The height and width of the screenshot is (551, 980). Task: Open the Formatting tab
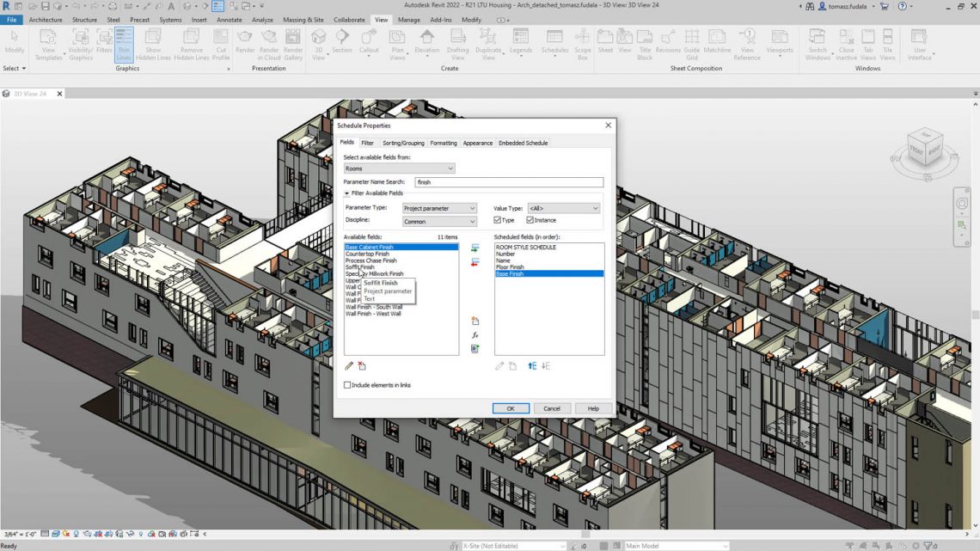pos(444,143)
